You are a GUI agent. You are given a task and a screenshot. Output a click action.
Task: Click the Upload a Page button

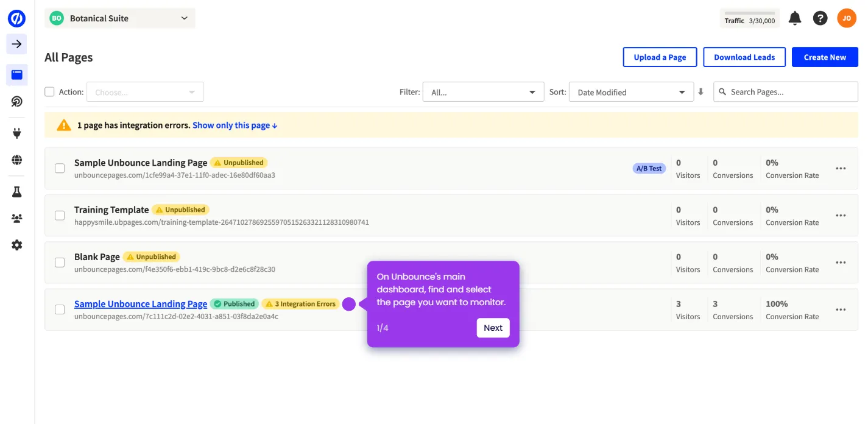click(660, 57)
